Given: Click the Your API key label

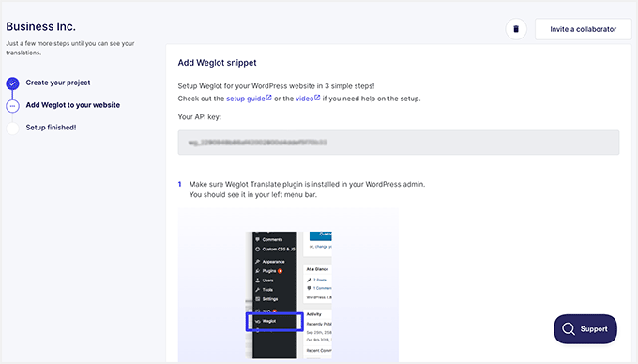Looking at the screenshot, I should tap(199, 116).
